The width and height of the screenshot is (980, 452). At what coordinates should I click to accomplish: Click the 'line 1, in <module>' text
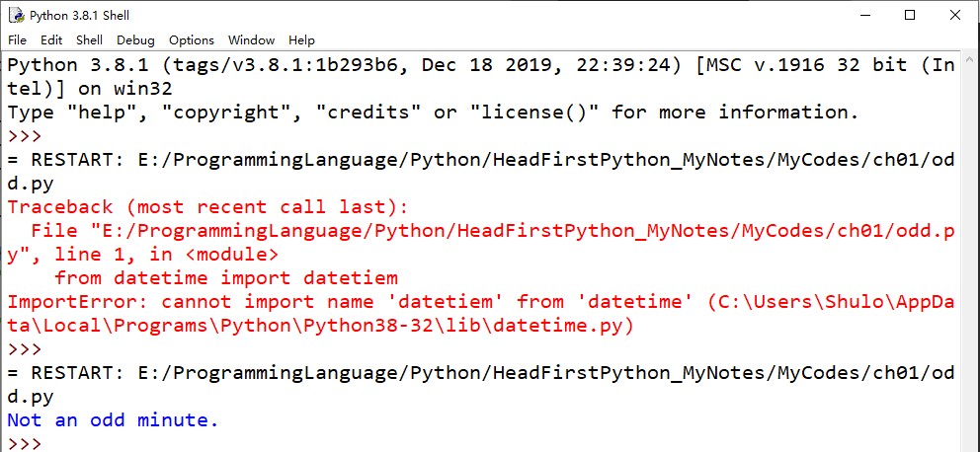pos(166,254)
